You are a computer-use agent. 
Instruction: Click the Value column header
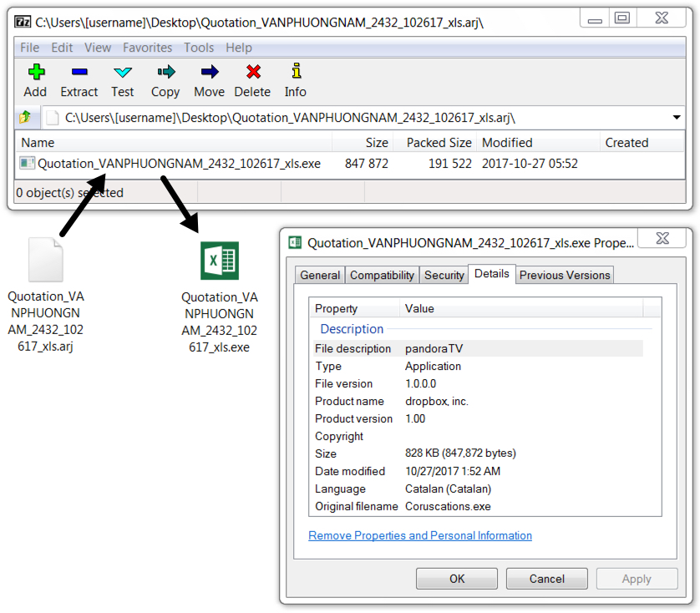521,308
